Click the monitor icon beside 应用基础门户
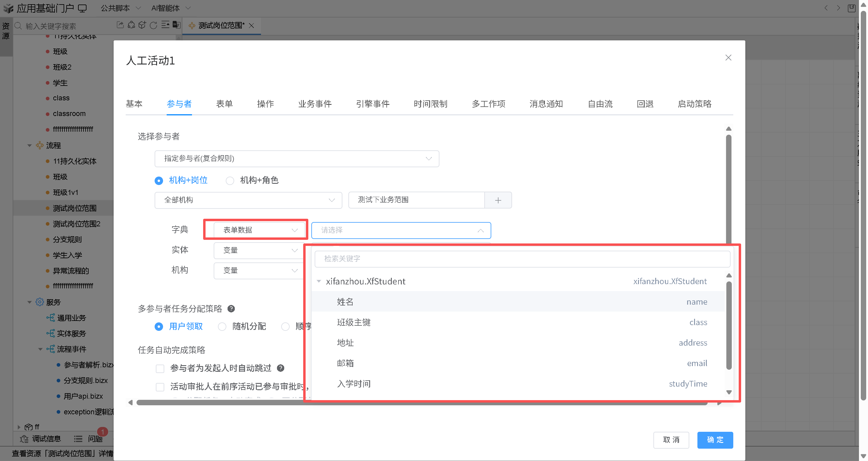Viewport: 868px width, 461px height. (82, 8)
